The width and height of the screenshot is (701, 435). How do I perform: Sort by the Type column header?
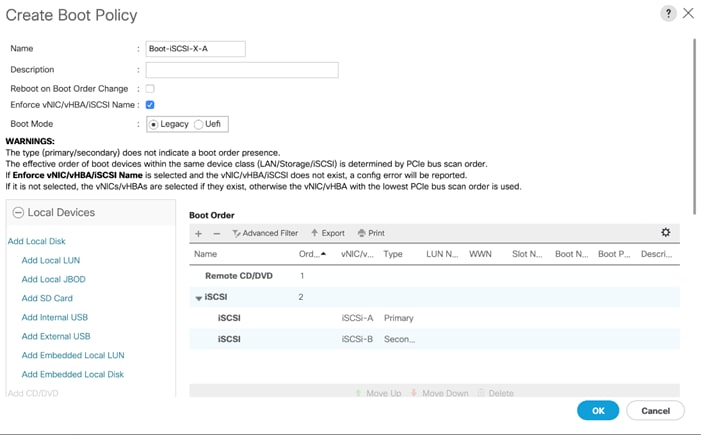click(x=393, y=254)
